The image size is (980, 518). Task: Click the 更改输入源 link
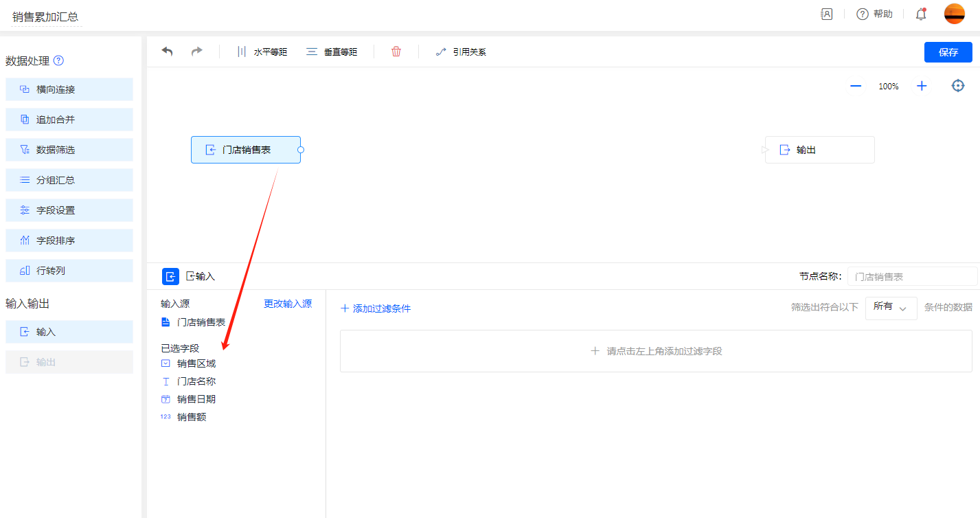pyautogui.click(x=288, y=304)
